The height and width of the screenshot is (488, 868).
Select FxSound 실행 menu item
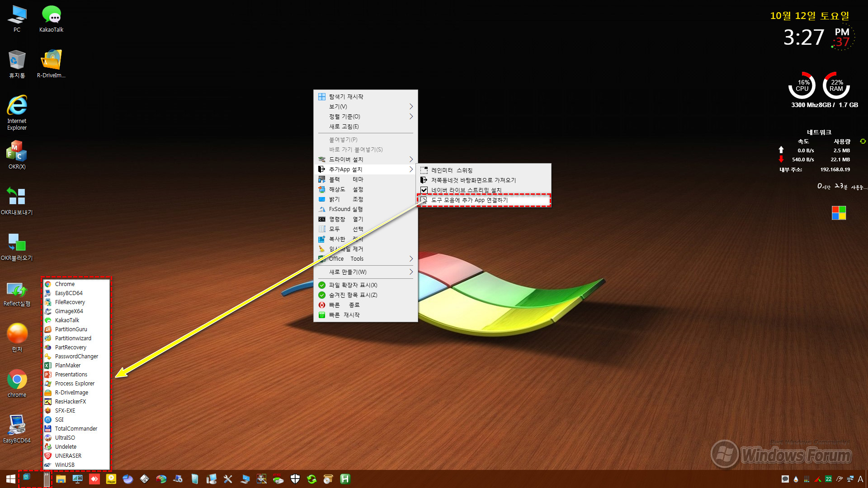(x=365, y=209)
